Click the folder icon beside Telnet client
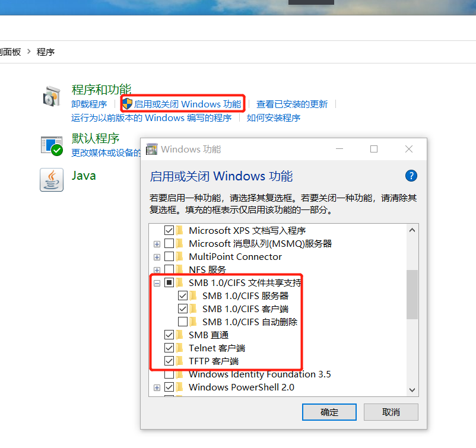The width and height of the screenshot is (476, 448). [x=180, y=348]
